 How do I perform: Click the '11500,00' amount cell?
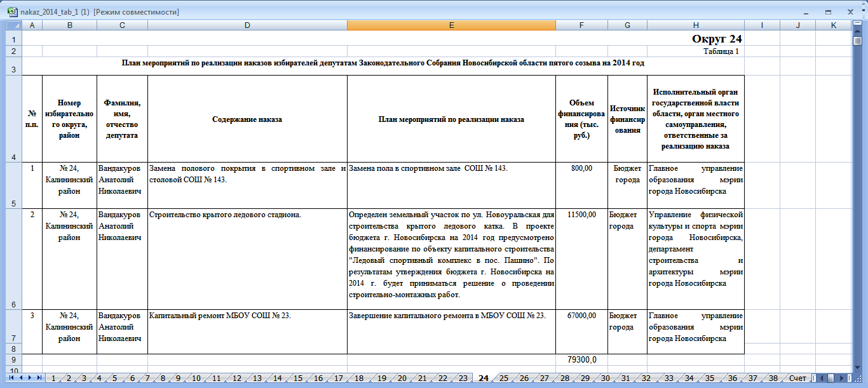pos(581,259)
